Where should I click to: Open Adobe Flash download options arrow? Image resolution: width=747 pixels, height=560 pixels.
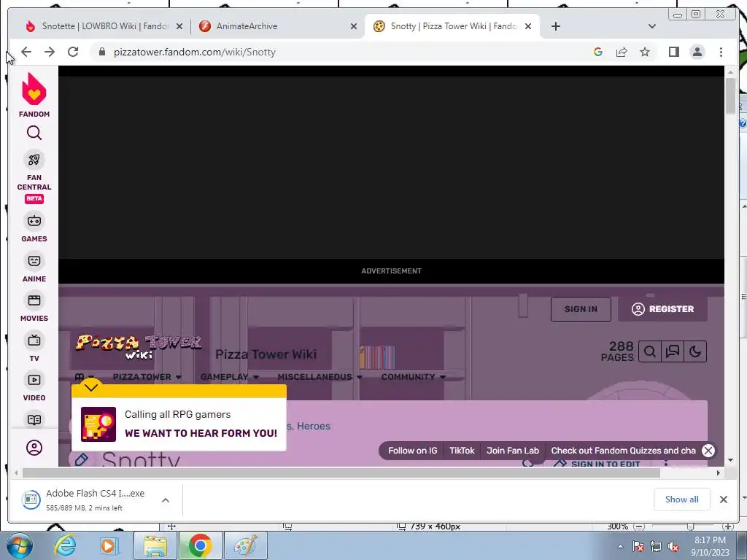(166, 500)
